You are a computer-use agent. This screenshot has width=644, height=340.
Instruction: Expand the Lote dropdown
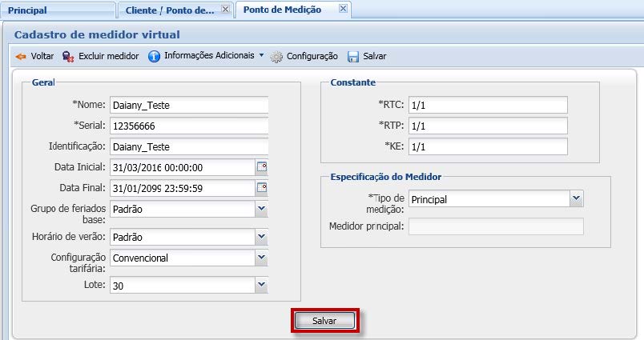coord(261,285)
